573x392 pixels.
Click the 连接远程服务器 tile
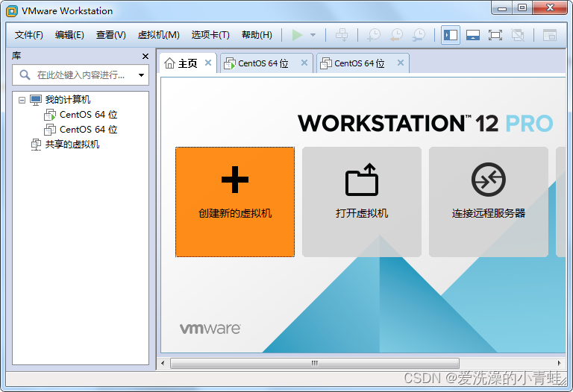489,202
